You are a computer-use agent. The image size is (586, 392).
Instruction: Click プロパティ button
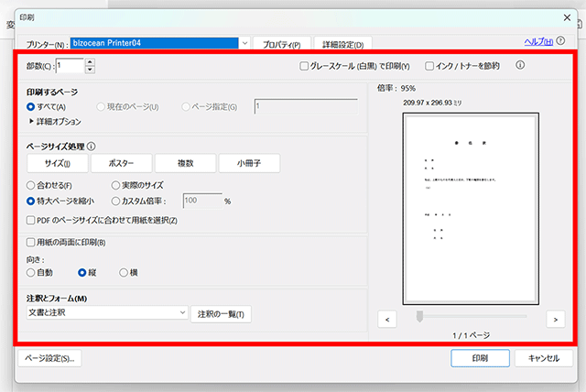(x=282, y=44)
